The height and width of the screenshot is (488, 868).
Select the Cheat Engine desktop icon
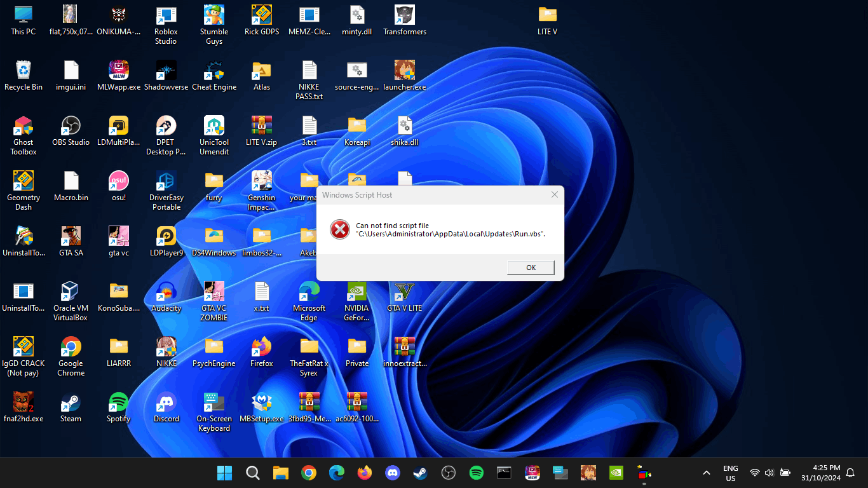pyautogui.click(x=214, y=76)
